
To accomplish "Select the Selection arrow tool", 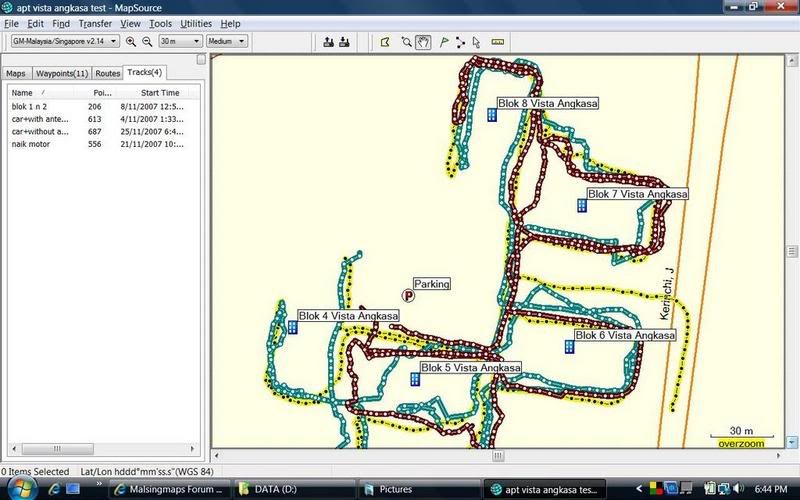I will pyautogui.click(x=477, y=42).
